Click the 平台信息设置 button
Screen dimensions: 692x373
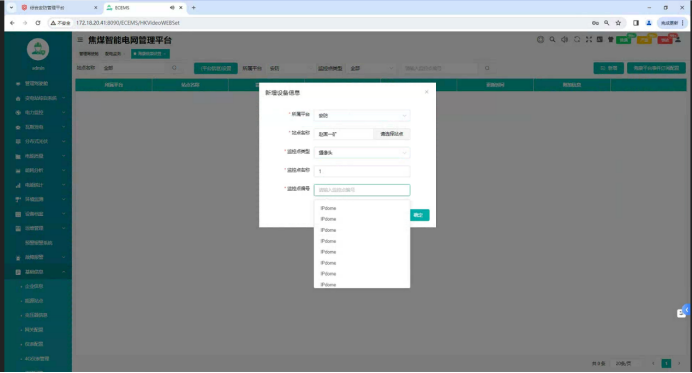click(x=216, y=68)
